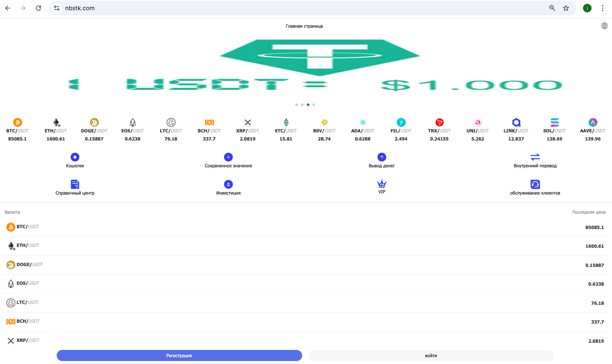Open the VIP crown icon
This screenshot has width=612, height=364.
382,184
